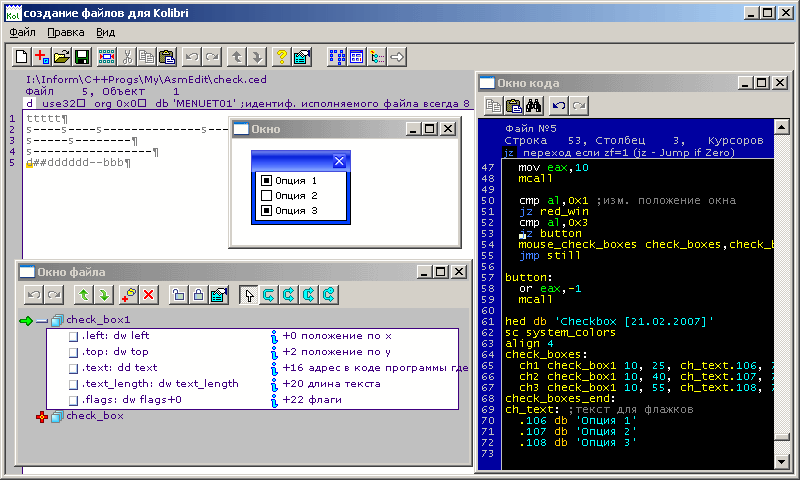The image size is (800, 480).
Task: Click the binoculars search icon in code window
Action: 533,106
